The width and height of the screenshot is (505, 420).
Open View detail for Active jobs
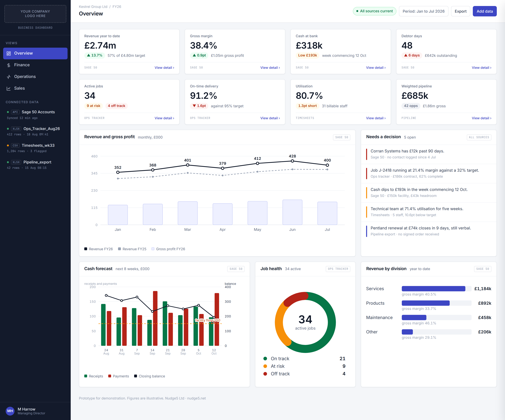pos(164,118)
